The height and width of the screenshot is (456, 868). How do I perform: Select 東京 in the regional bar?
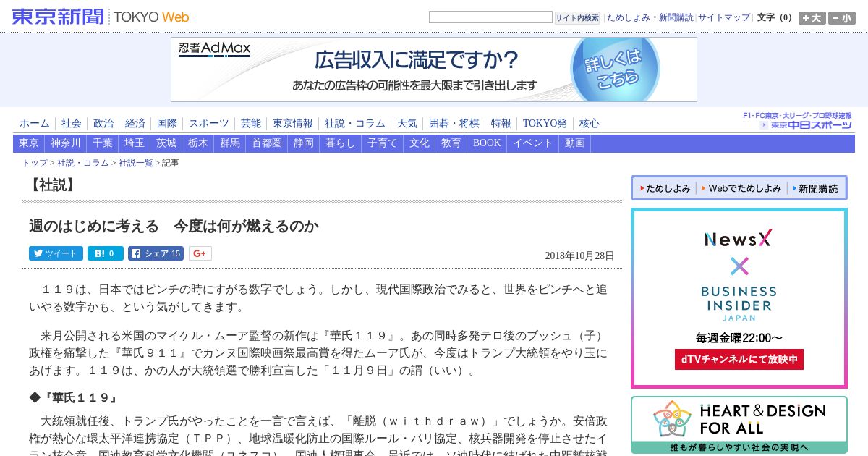click(29, 143)
